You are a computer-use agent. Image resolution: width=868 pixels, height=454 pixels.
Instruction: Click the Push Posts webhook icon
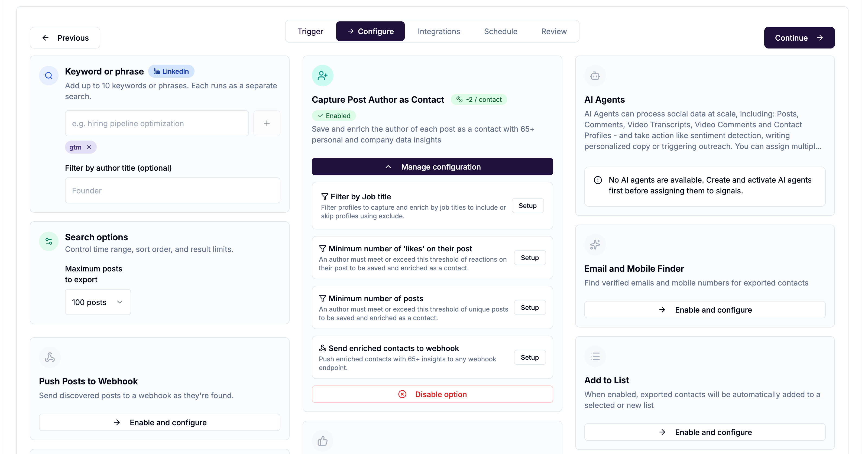point(50,357)
